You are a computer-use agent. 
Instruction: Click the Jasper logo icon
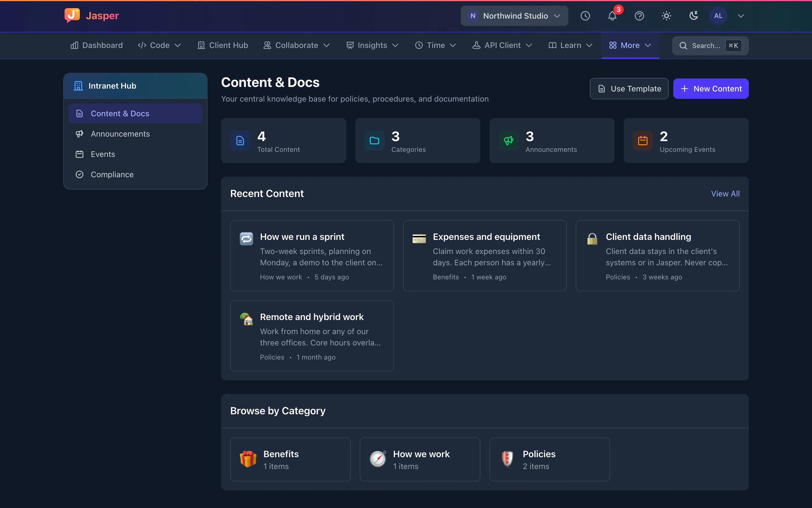[x=72, y=16]
